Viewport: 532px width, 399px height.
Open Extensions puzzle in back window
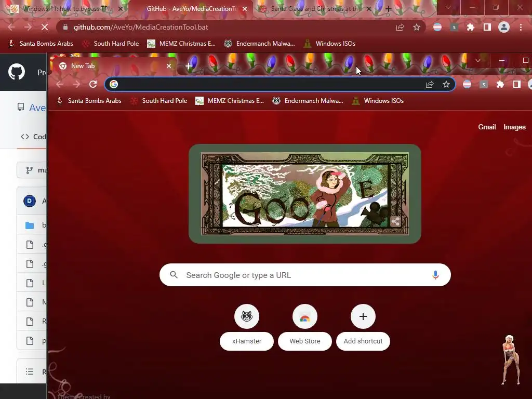(471, 27)
